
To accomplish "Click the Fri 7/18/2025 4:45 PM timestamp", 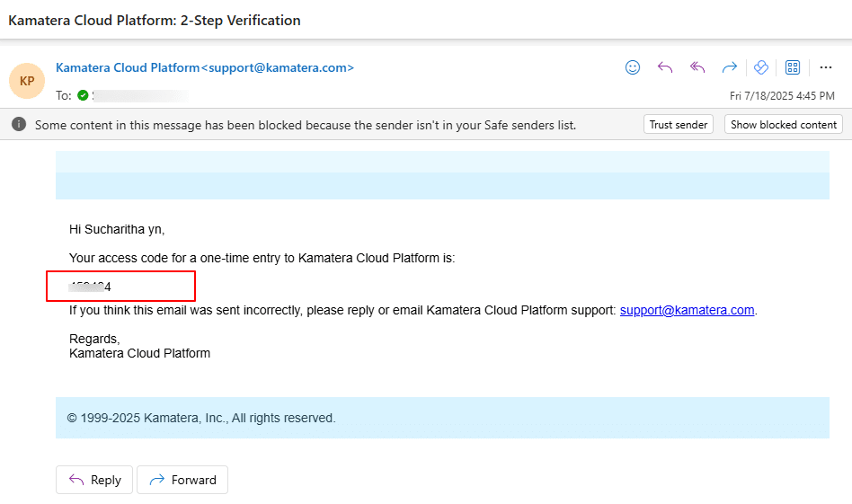I will [x=782, y=96].
